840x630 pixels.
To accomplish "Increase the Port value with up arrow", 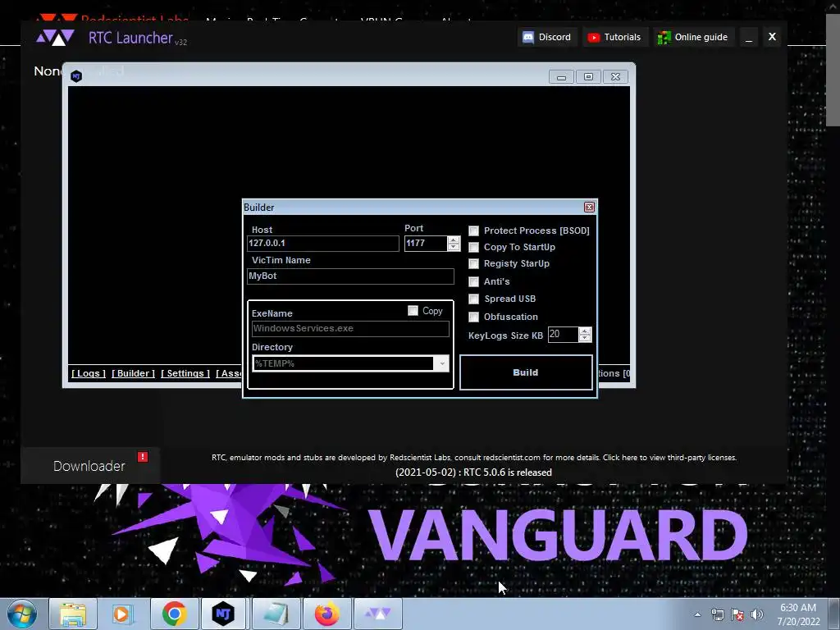I will (x=454, y=240).
